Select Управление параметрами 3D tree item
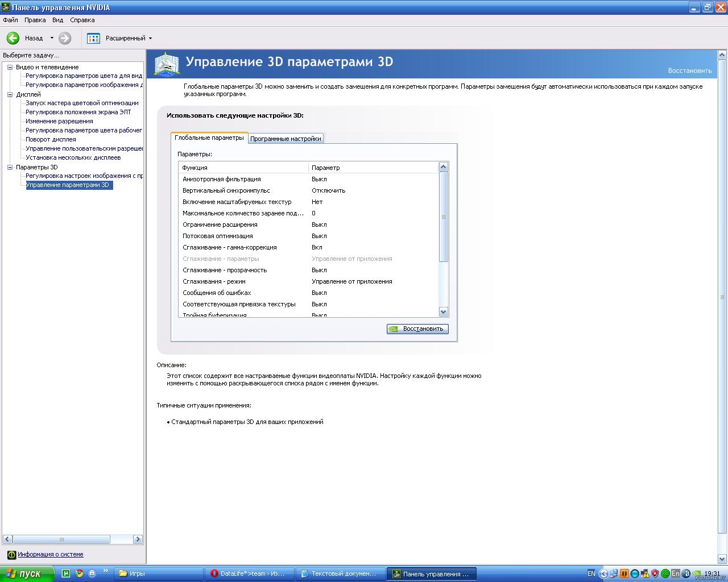The image size is (728, 582). point(69,185)
